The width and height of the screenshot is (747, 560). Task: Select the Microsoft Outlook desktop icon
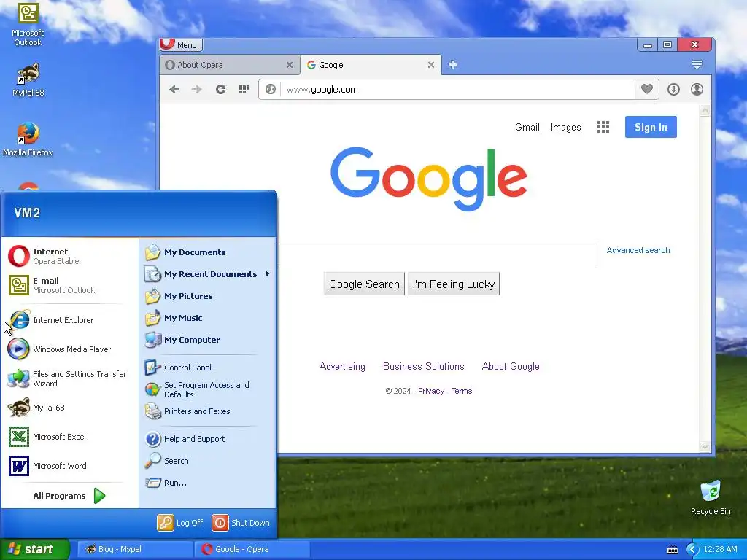pyautogui.click(x=28, y=25)
